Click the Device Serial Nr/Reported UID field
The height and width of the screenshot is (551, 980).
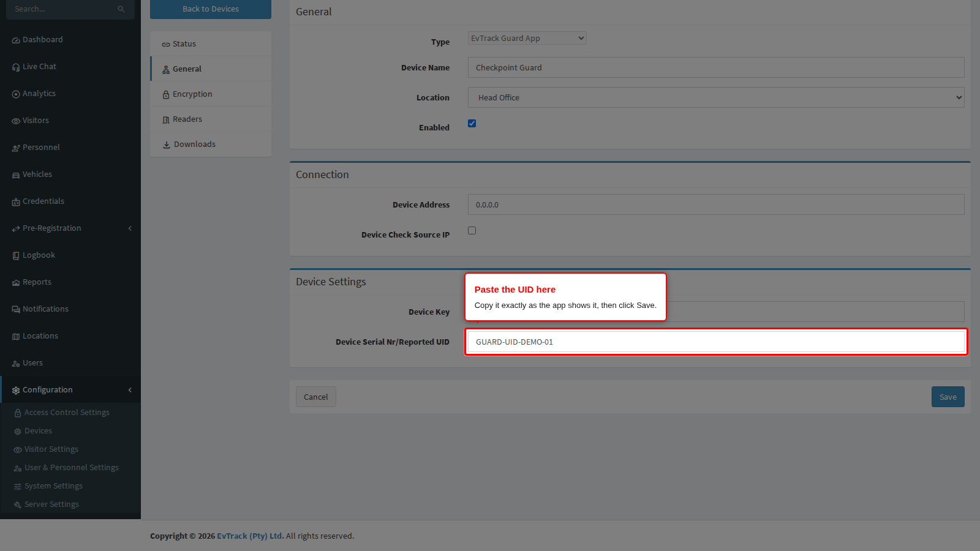[716, 342]
